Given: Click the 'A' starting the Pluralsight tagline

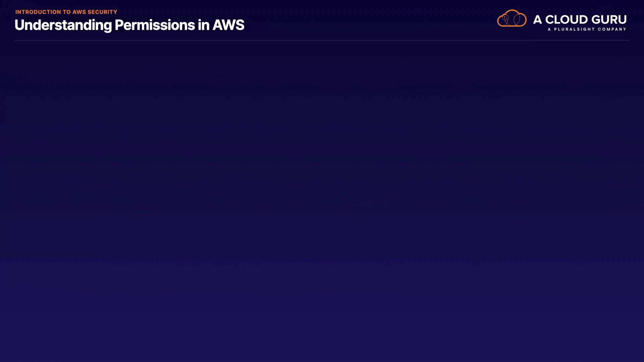Looking at the screenshot, I should [x=549, y=29].
